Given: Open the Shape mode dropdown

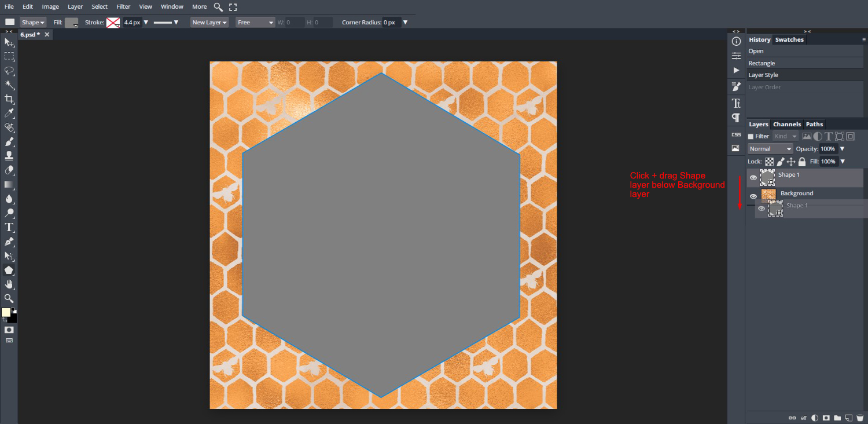Looking at the screenshot, I should tap(33, 23).
